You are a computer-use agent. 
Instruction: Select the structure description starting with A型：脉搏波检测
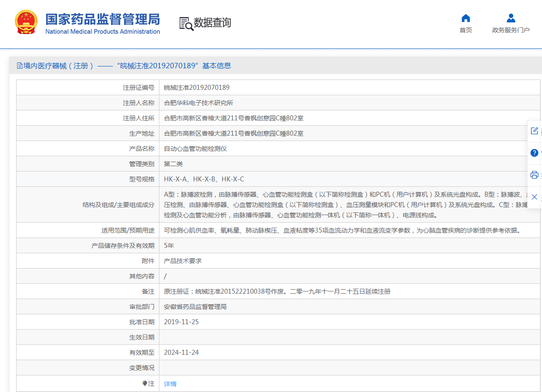click(346, 205)
